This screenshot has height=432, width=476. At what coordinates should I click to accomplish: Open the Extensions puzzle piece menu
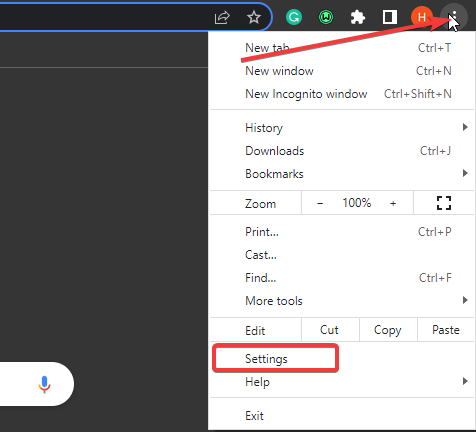click(358, 17)
